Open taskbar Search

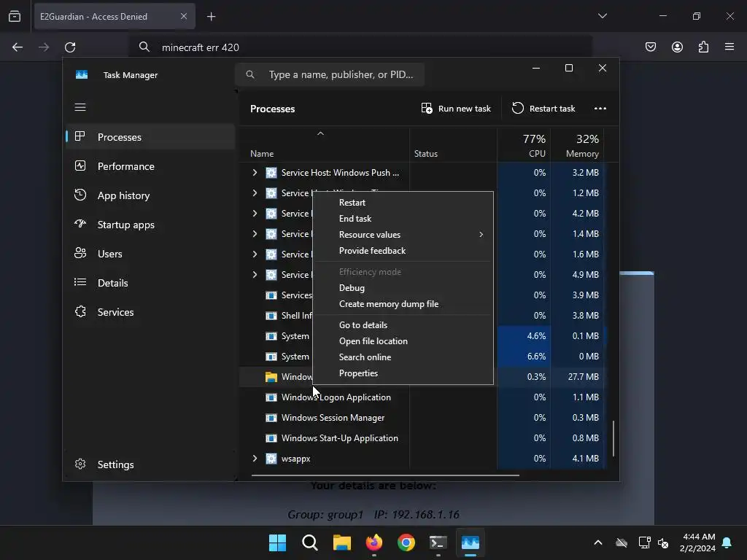coord(309,542)
